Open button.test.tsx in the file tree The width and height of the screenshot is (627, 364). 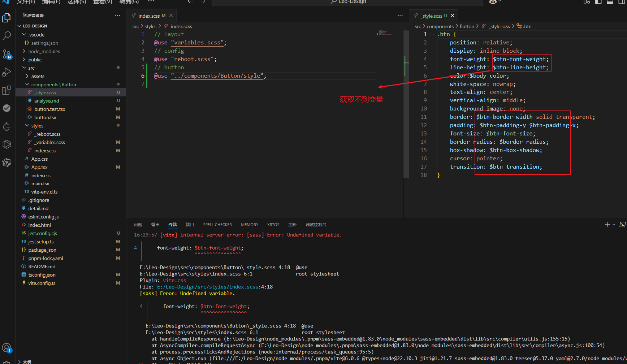tap(49, 109)
